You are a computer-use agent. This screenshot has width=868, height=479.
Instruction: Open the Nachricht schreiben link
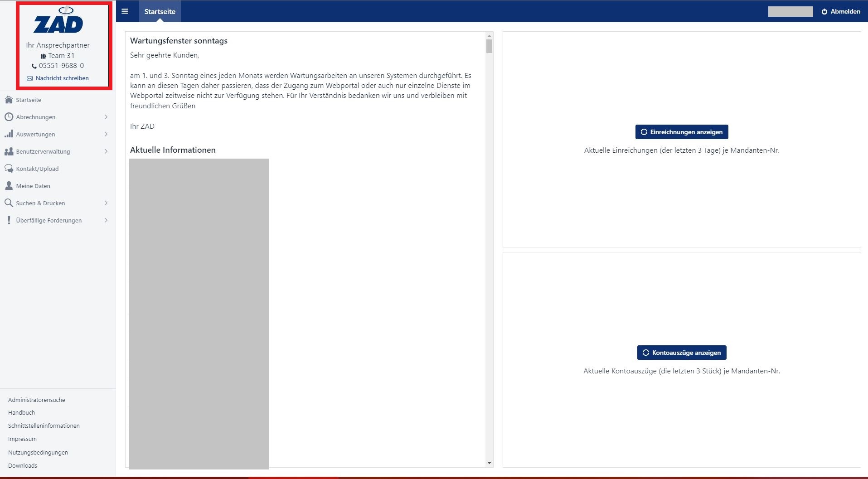tap(62, 78)
